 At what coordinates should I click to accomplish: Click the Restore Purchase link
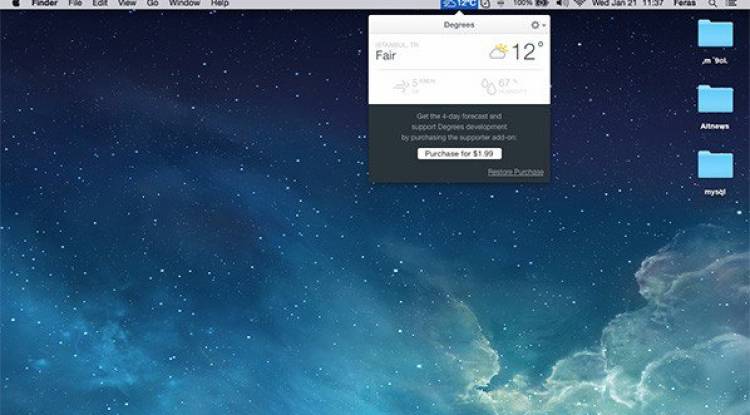point(516,172)
